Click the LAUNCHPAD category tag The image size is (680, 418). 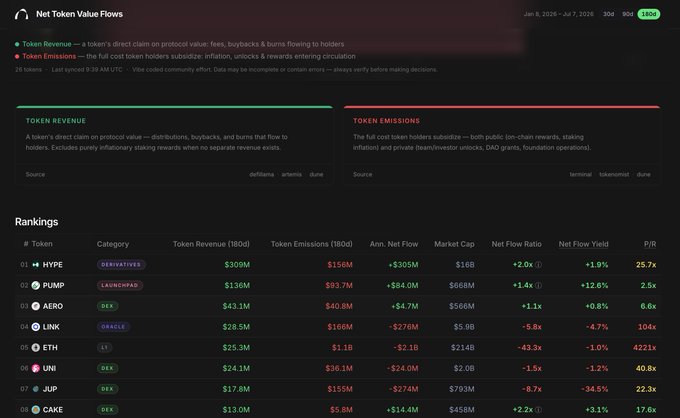coord(120,285)
